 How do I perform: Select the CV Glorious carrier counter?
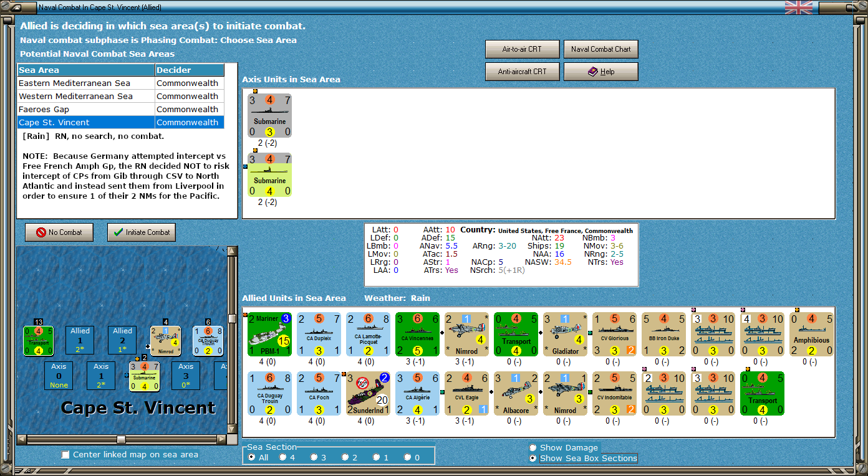pos(615,335)
